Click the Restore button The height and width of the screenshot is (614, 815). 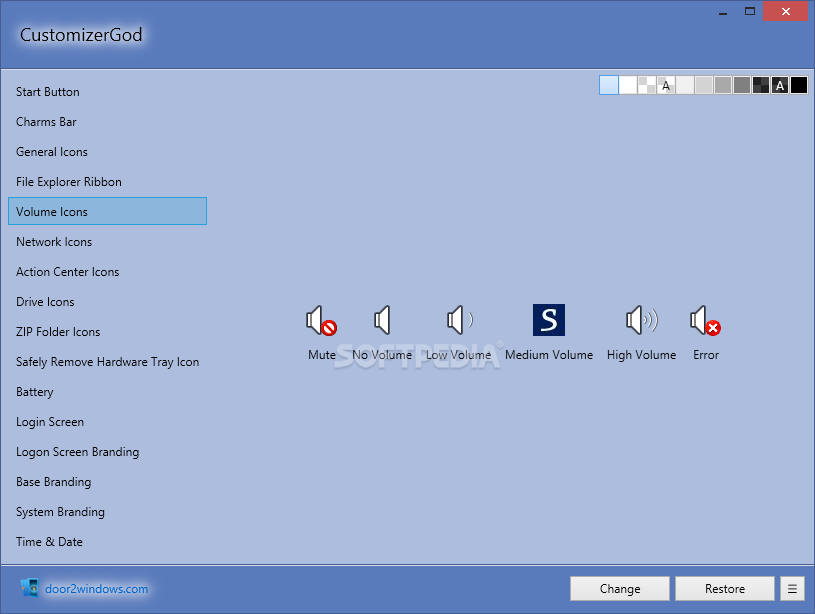725,589
